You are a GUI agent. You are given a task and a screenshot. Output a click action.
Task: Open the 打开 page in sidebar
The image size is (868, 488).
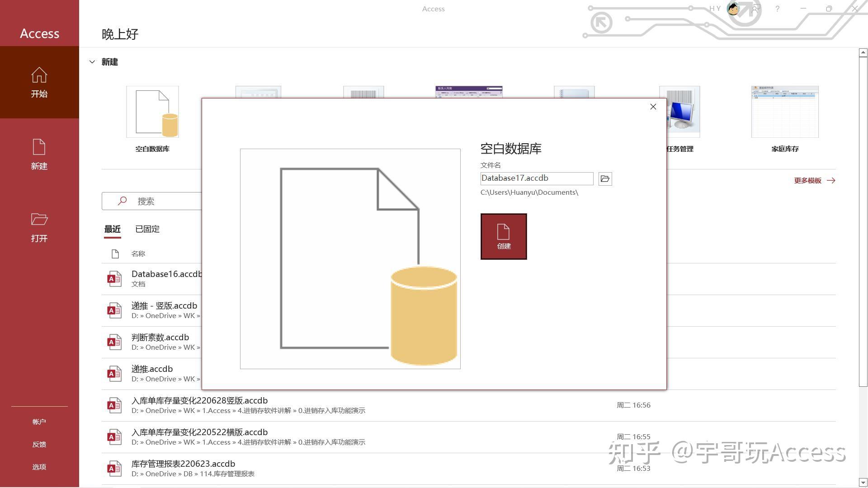(x=39, y=227)
